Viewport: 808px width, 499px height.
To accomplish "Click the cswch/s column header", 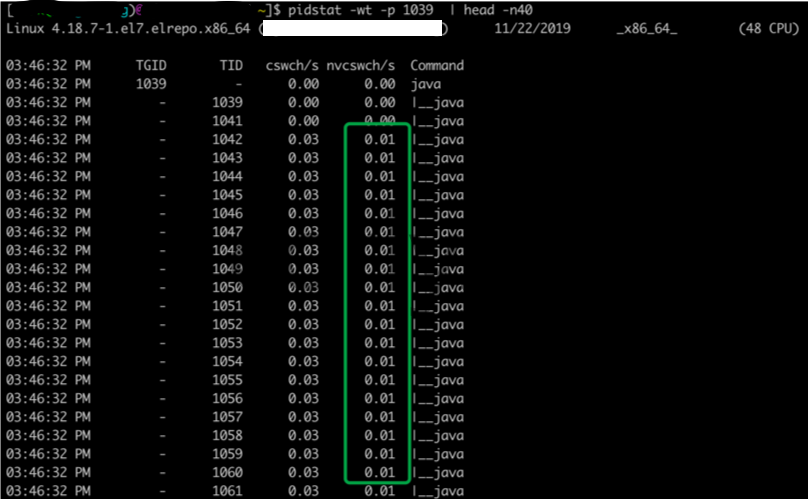I will (292, 65).
